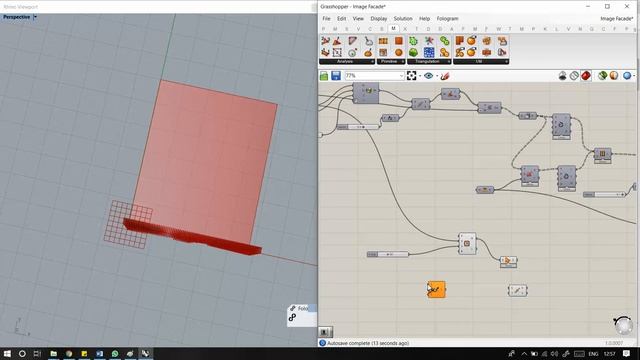Select the orange flag-shaped icon in Util panel
Viewport: 640px width, 360px height.
coord(460,40)
